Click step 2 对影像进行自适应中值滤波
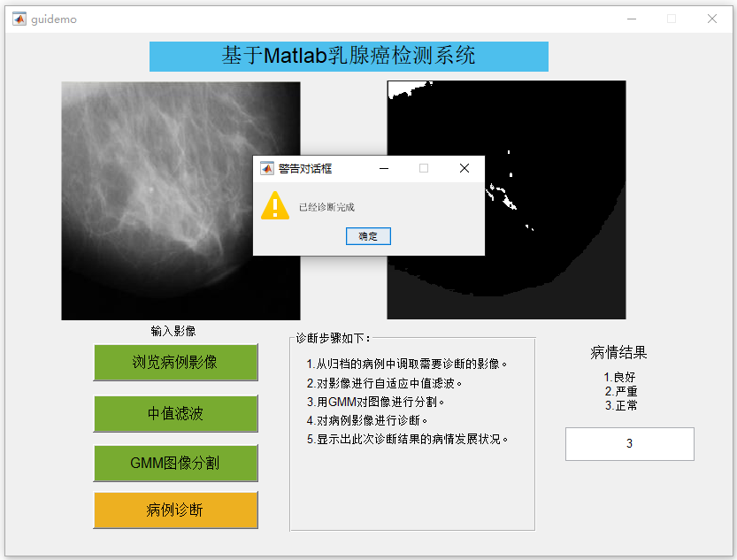Screen dimensions: 737x560 (x=384, y=383)
